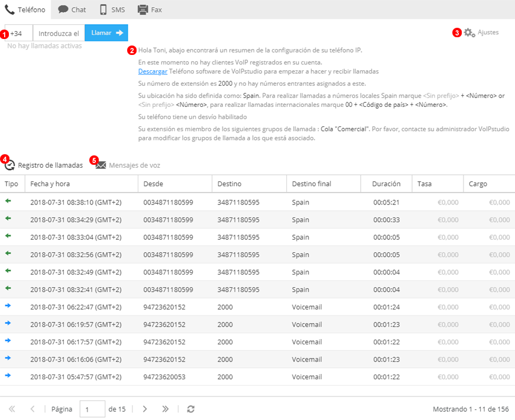Click 'No hay llamadas activas' status text
This screenshot has width=515, height=420.
pos(44,46)
